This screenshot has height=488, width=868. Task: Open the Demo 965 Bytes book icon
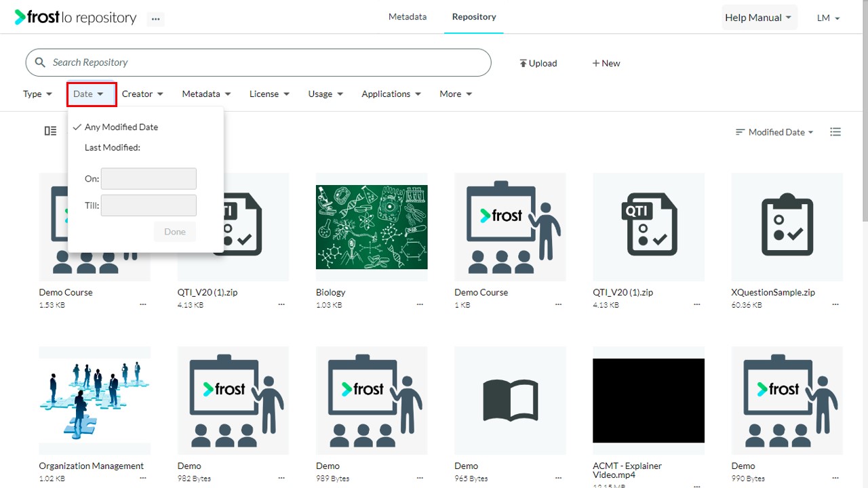[x=510, y=401]
